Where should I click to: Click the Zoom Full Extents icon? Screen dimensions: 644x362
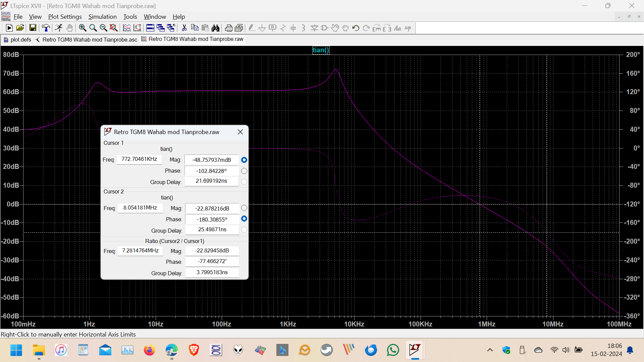[x=114, y=28]
